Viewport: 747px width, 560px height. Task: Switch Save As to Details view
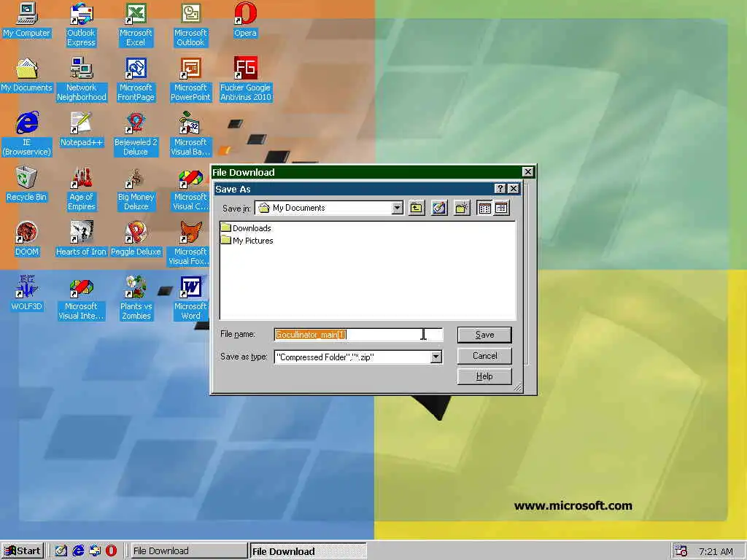click(x=501, y=208)
